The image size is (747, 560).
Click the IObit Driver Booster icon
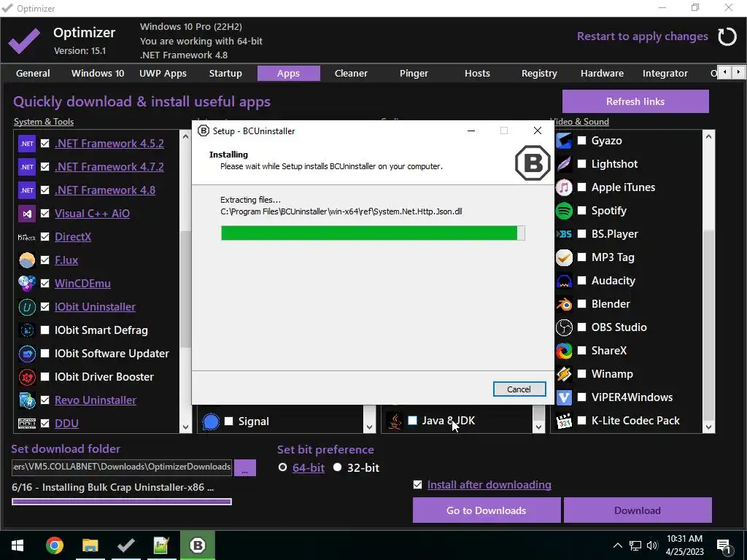pyautogui.click(x=27, y=377)
